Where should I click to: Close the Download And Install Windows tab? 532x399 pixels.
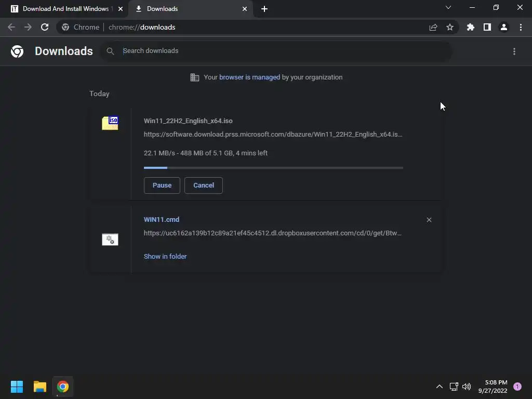pos(121,9)
